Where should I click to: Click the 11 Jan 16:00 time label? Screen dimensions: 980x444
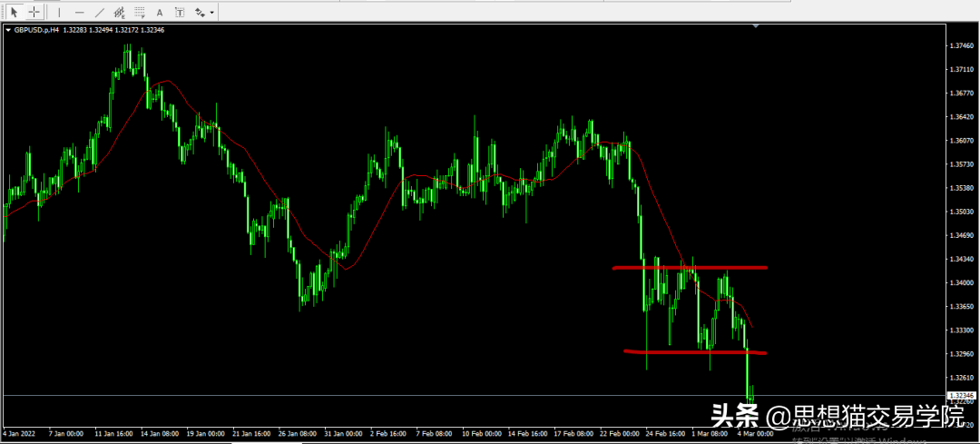pos(113,433)
